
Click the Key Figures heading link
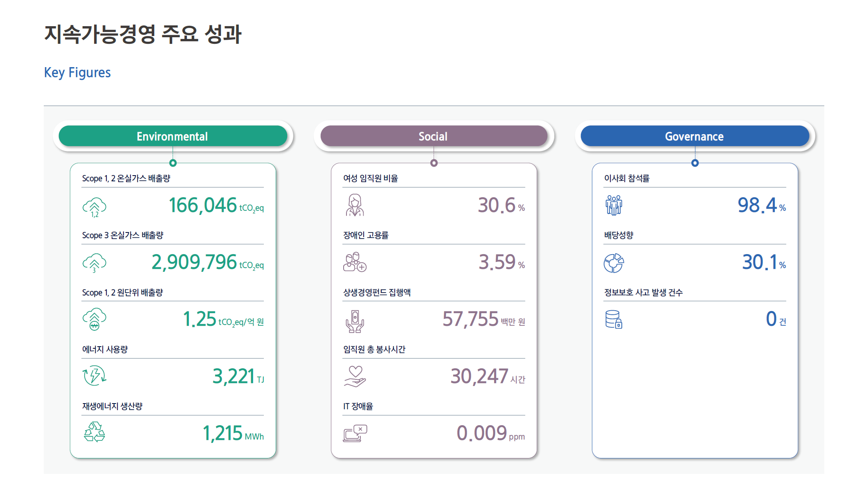tap(77, 72)
